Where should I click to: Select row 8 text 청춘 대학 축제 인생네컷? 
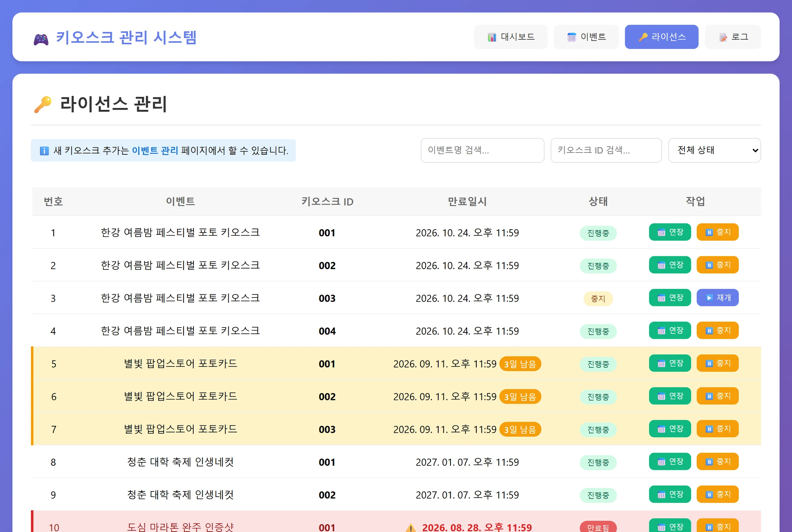(x=180, y=462)
